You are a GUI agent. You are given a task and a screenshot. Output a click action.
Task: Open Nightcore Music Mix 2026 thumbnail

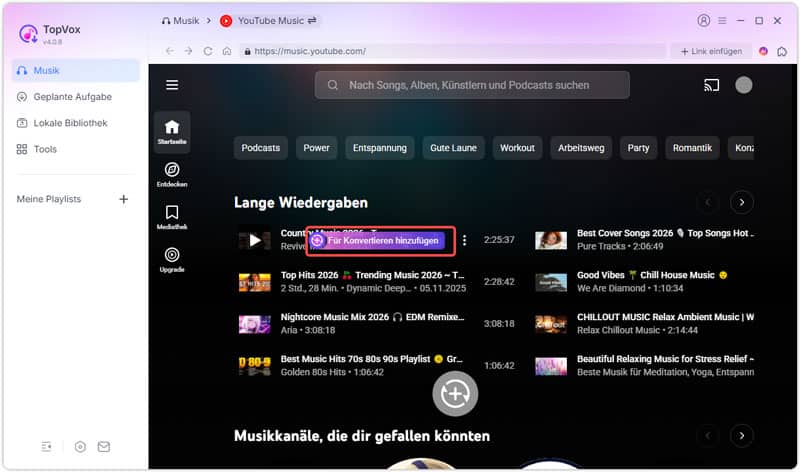[255, 324]
